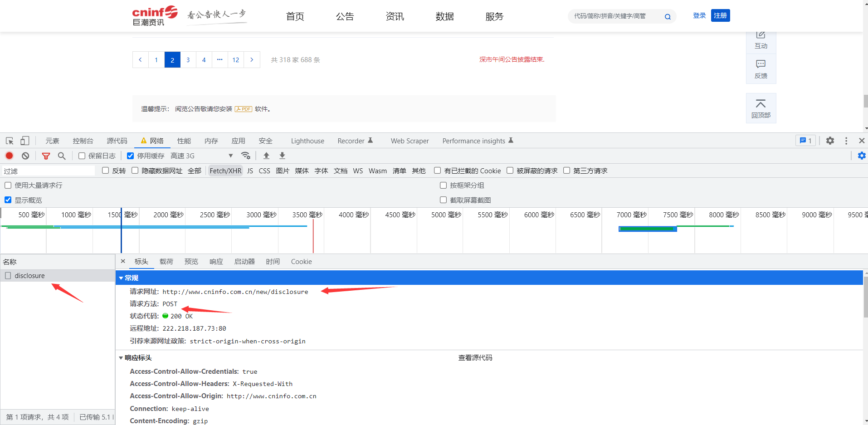Click the red record network log button
868x425 pixels.
[x=9, y=156]
